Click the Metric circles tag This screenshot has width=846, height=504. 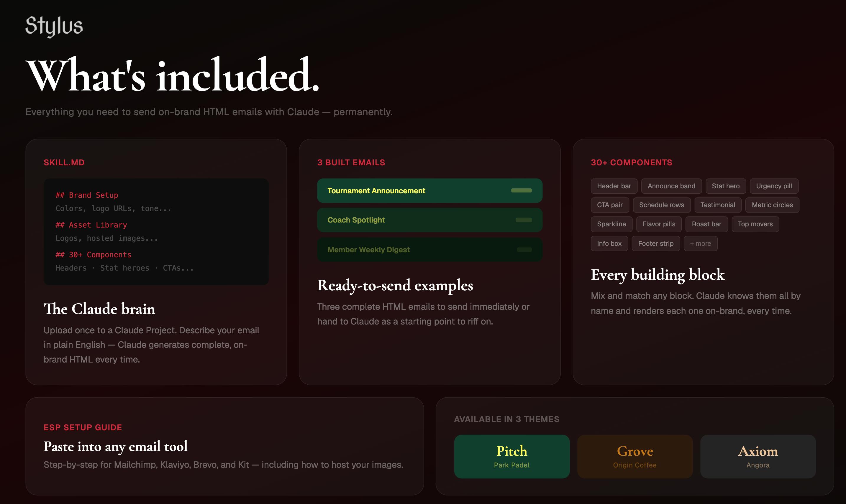click(x=772, y=205)
